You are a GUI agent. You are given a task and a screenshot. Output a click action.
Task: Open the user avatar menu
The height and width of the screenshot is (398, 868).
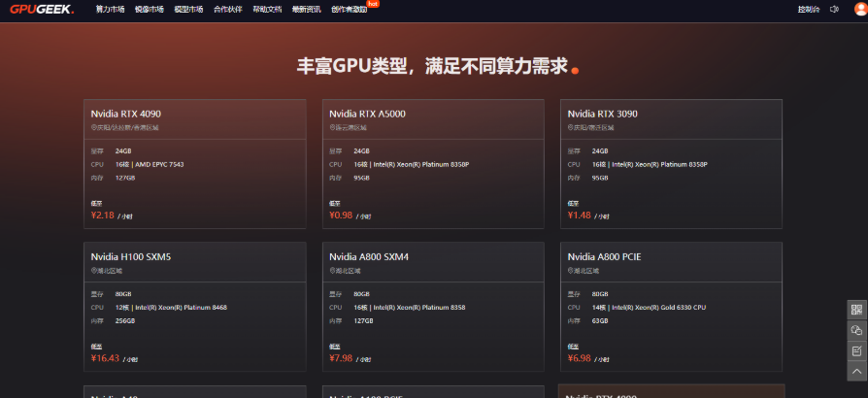coord(860,9)
